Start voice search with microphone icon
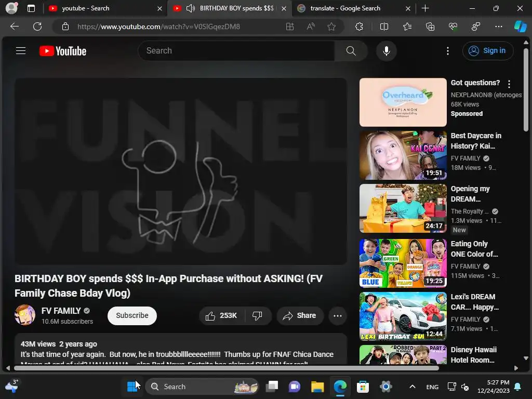Screen dimensions: 532x399 [x=386, y=51]
